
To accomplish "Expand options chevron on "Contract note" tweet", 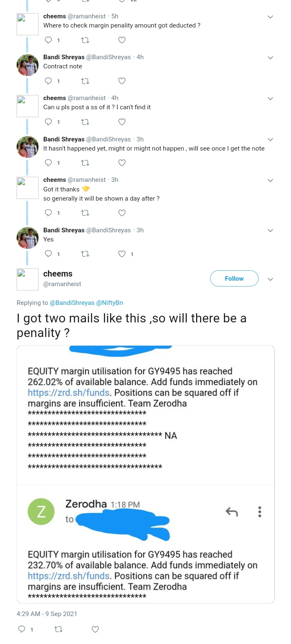I will tap(270, 58).
